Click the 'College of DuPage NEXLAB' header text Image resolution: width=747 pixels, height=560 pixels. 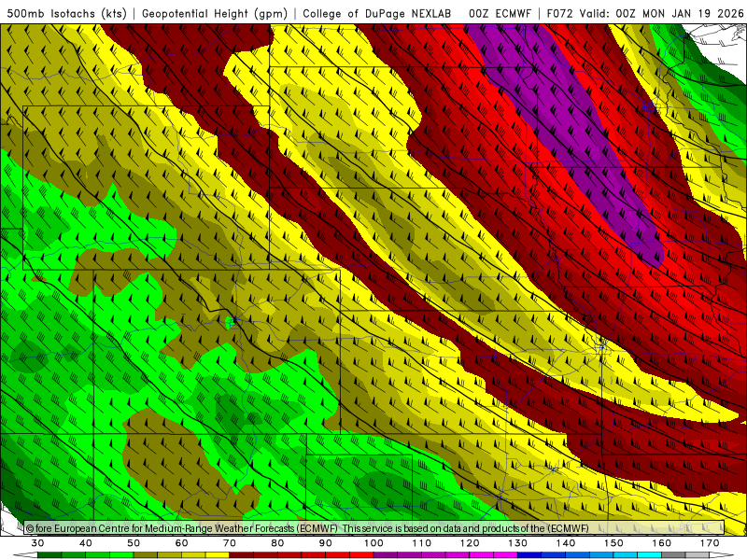pos(377,13)
